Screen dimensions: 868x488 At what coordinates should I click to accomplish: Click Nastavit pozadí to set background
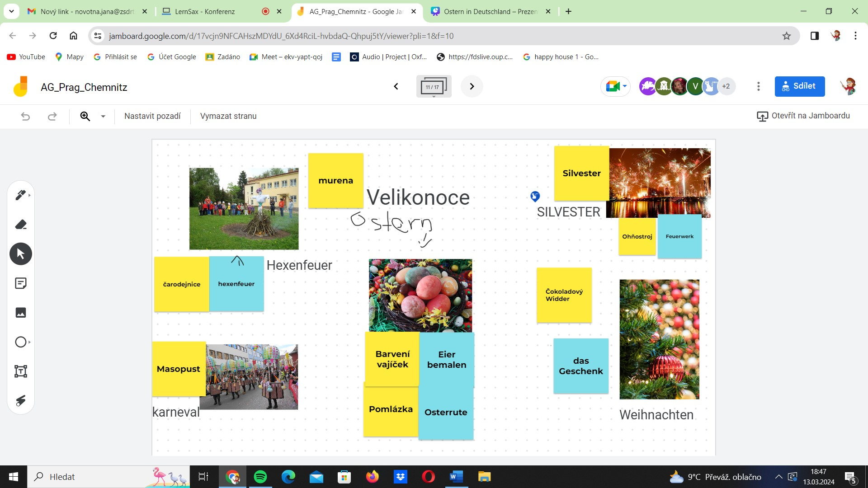tap(152, 116)
